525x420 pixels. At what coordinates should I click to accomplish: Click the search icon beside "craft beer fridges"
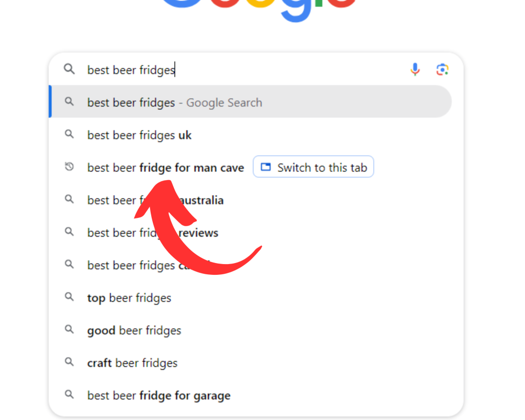pyautogui.click(x=69, y=363)
